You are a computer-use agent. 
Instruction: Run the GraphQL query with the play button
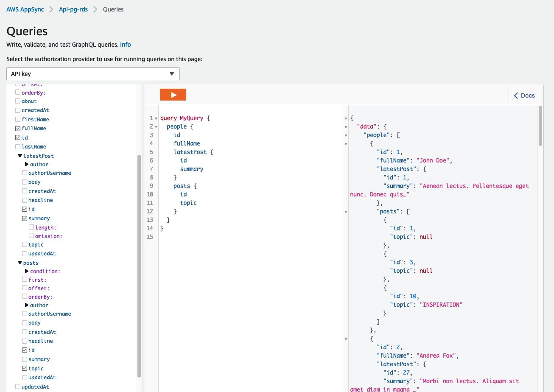tap(173, 95)
